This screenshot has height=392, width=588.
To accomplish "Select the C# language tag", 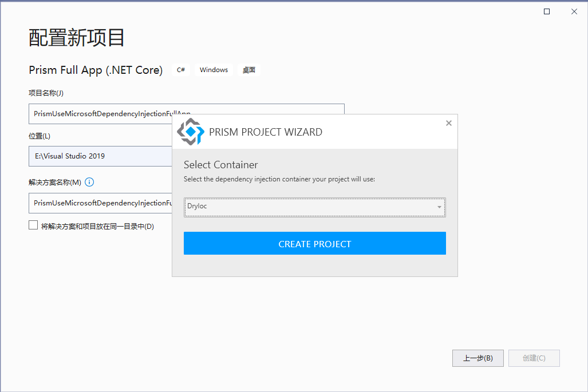I will [180, 69].
